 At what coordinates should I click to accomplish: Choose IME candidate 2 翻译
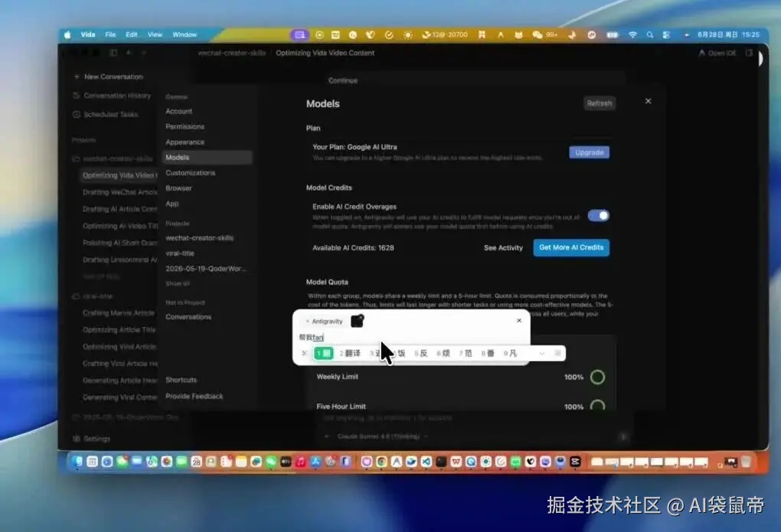click(x=350, y=353)
